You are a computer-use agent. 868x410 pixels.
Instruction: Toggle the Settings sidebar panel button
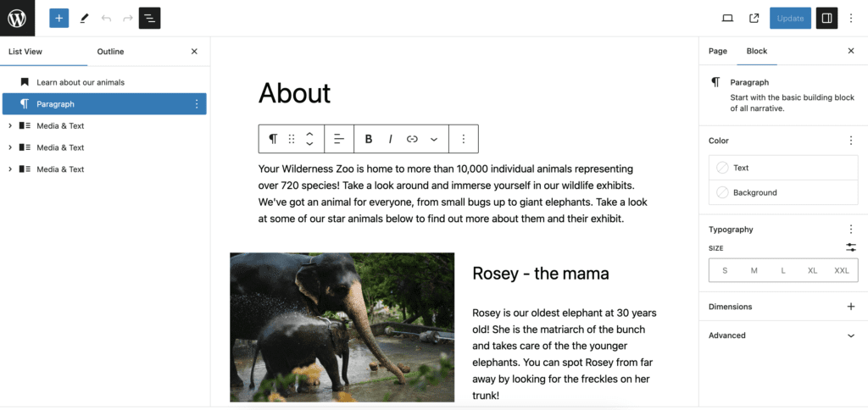(x=826, y=18)
